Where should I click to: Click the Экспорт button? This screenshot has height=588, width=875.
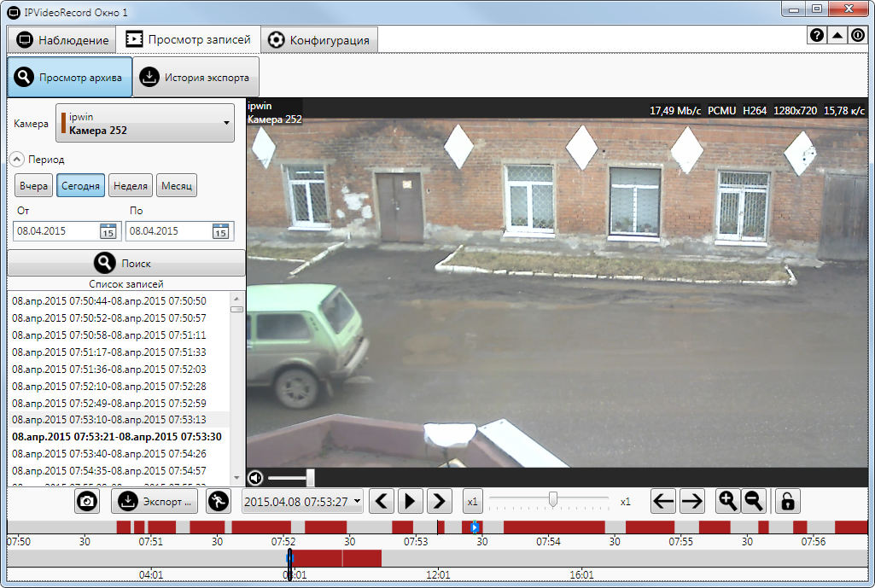click(155, 501)
